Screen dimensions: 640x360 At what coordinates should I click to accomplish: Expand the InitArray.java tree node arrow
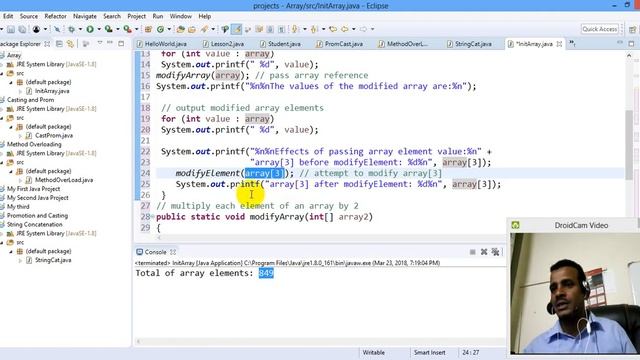click(20, 91)
